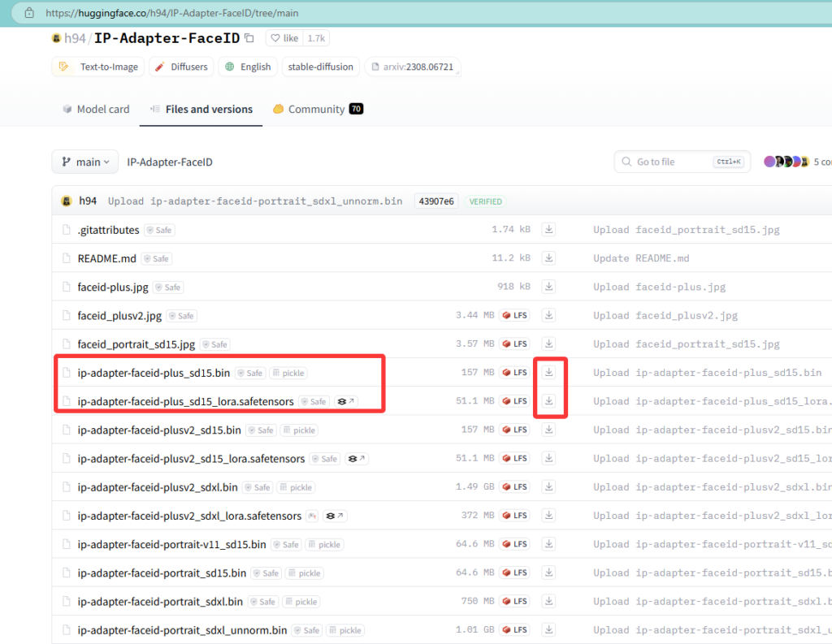Download faceid_portrait_sd15.jpg with its download icon
This screenshot has width=832, height=644.
coord(548,344)
